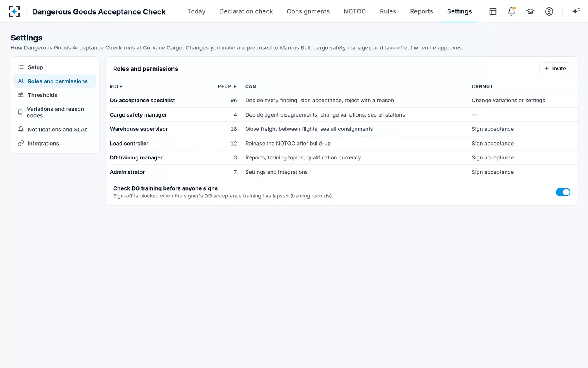Open the user account profile icon
588x368 pixels.
(x=549, y=11)
